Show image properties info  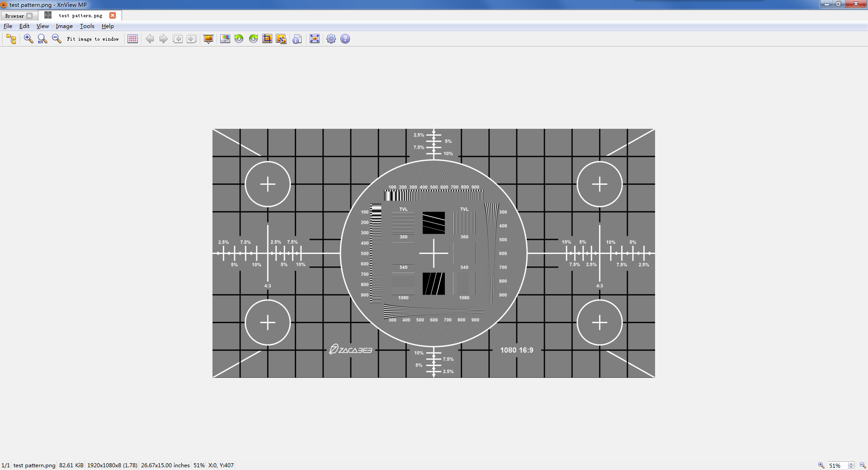pos(297,39)
